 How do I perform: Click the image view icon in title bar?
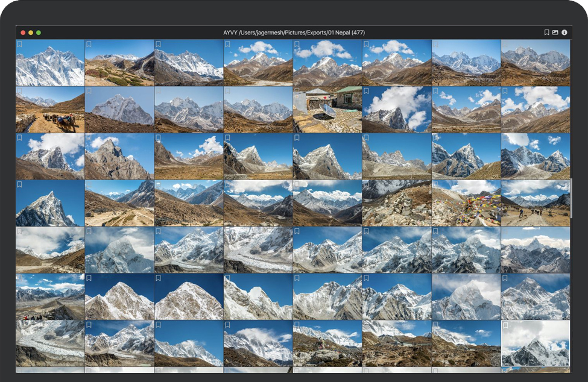tap(555, 33)
